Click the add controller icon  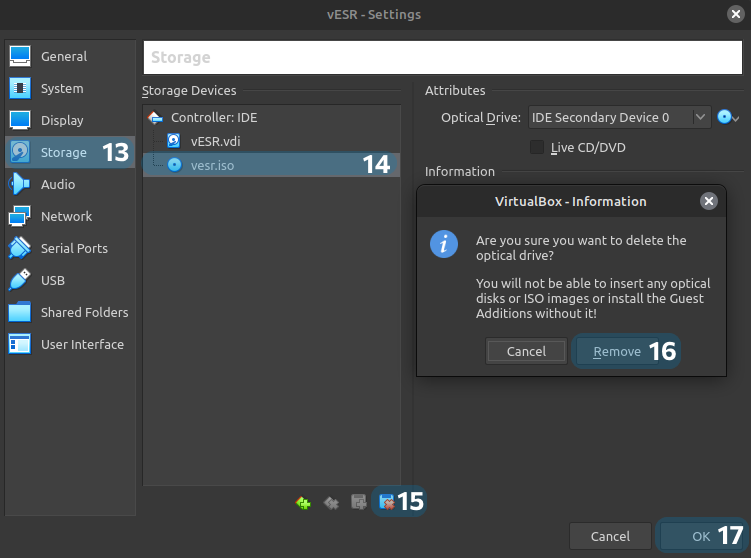click(x=304, y=503)
